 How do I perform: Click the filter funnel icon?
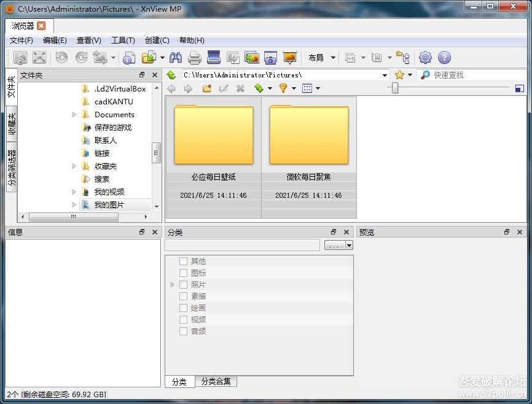[x=283, y=88]
